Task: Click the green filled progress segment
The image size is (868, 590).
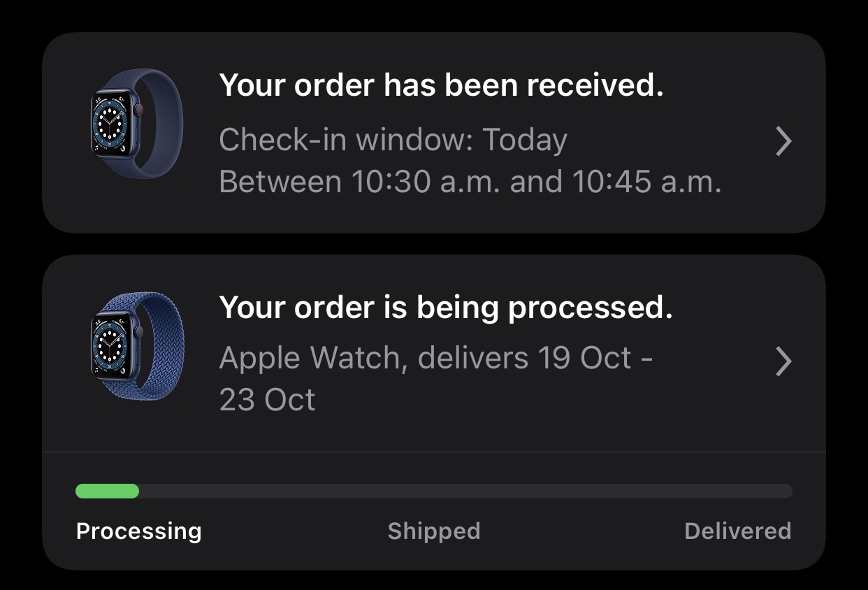Action: [107, 491]
